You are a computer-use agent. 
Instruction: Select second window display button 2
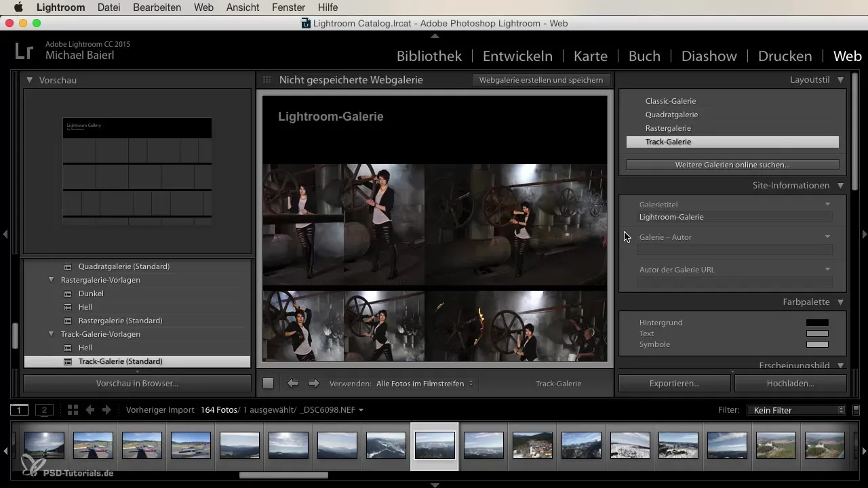pos(44,410)
